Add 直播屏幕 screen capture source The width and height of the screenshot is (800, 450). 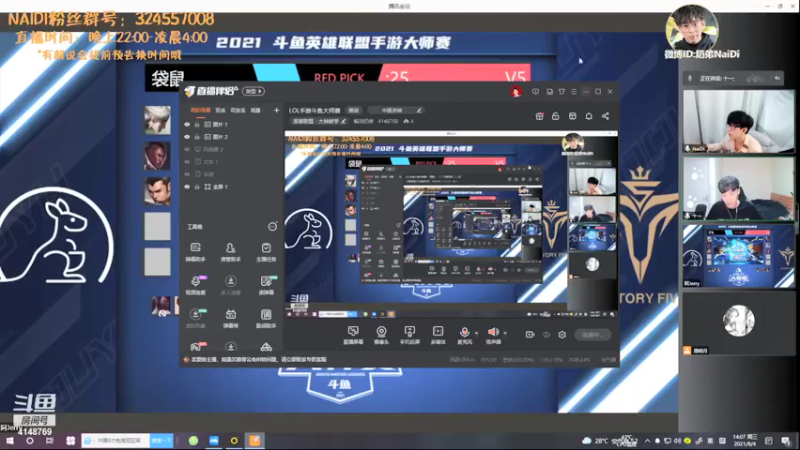tap(353, 335)
